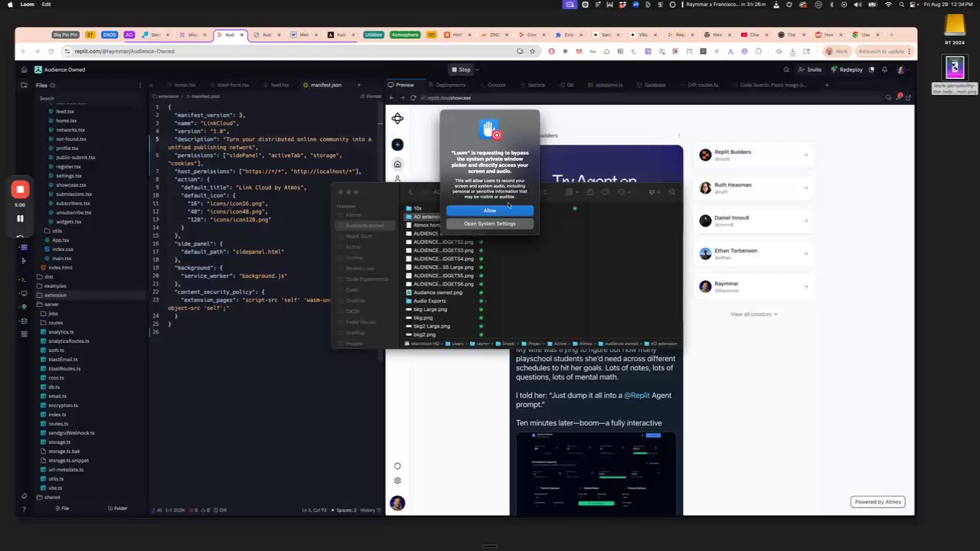
Task: Click Relaunch to update button
Action: [x=885, y=51]
